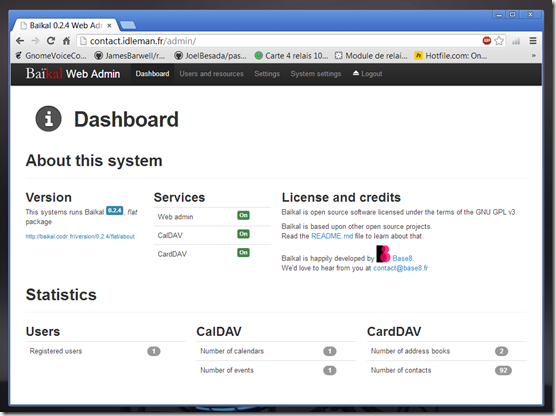Click the 'Number of address books' label
The image size is (556, 416).
410,351
